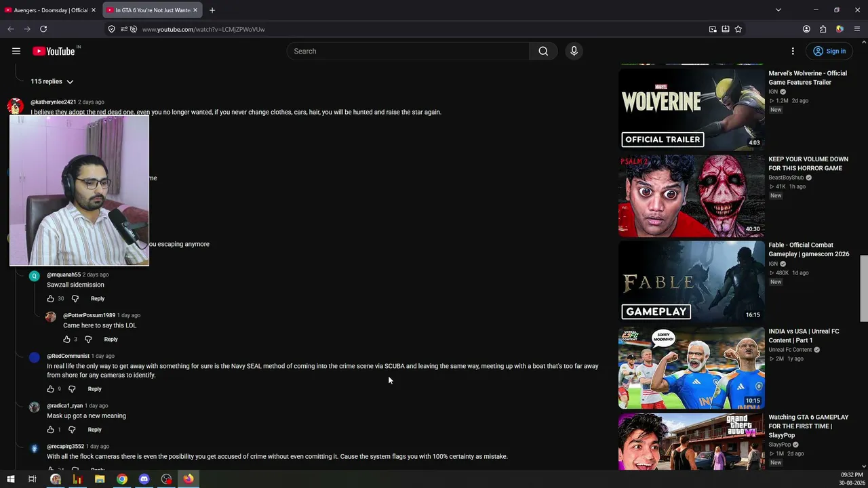Click the YouTube search magnifier button

pyautogui.click(x=543, y=51)
